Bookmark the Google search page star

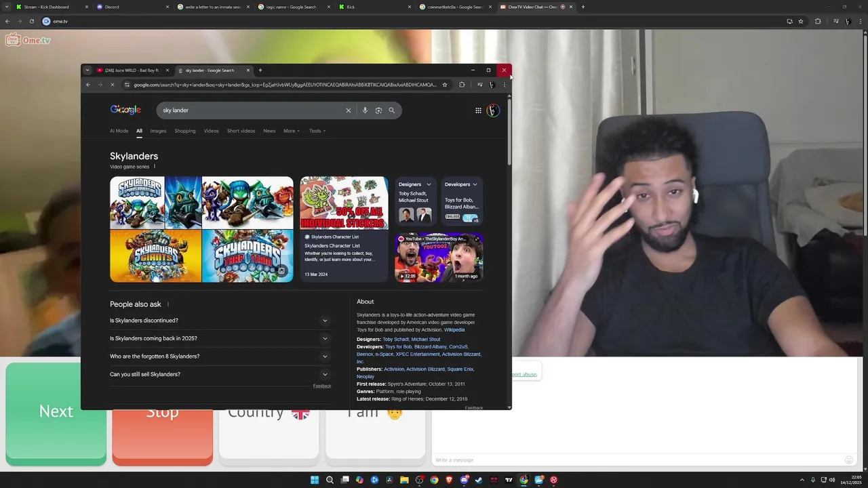pyautogui.click(x=445, y=85)
